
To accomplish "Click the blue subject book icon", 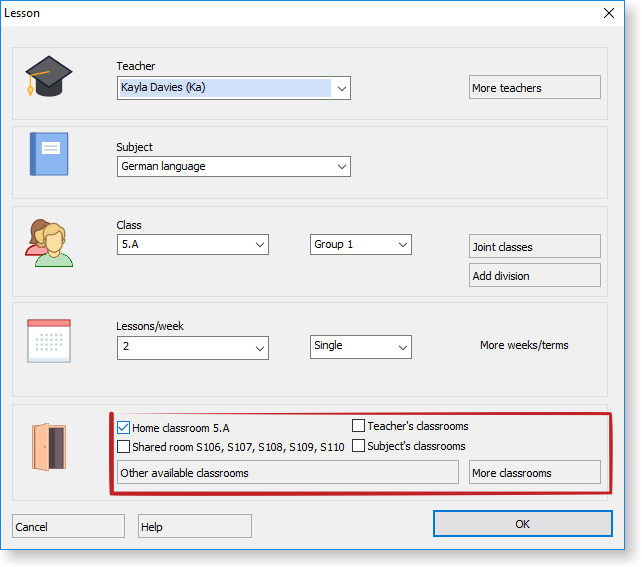I will point(49,154).
